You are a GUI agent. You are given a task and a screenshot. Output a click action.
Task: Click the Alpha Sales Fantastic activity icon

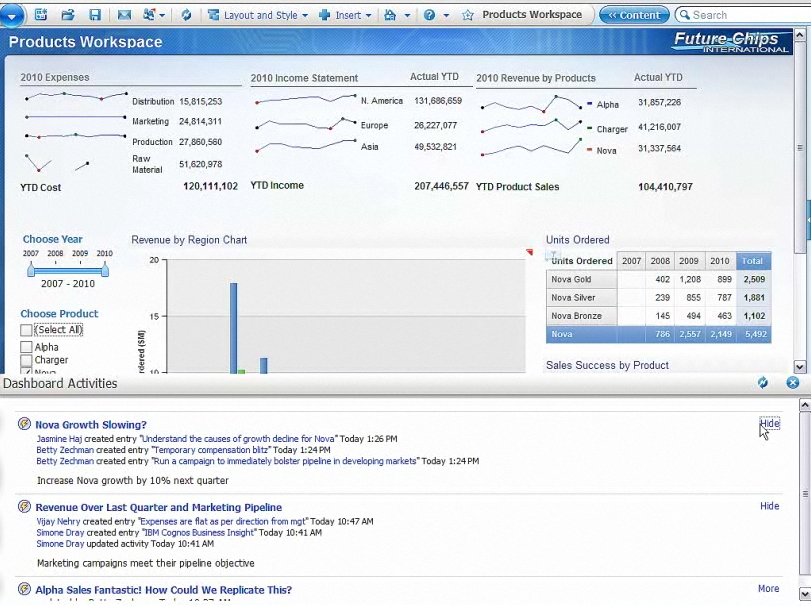pyautogui.click(x=24, y=588)
